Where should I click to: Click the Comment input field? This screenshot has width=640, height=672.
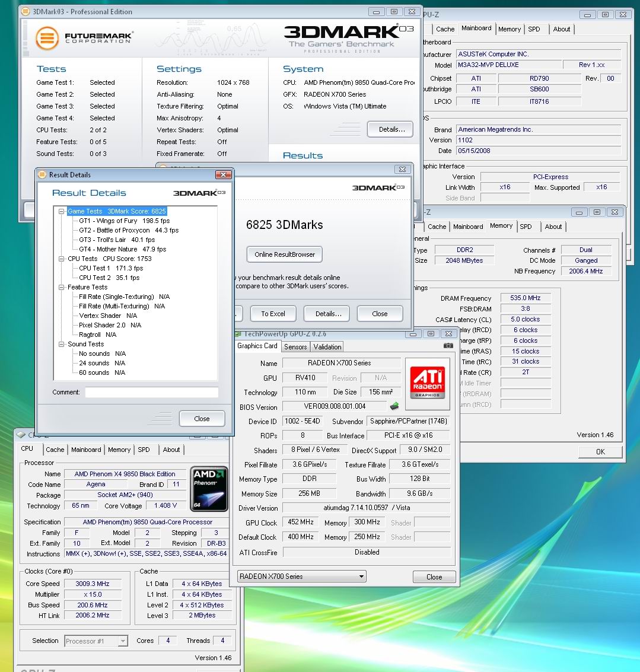152,392
